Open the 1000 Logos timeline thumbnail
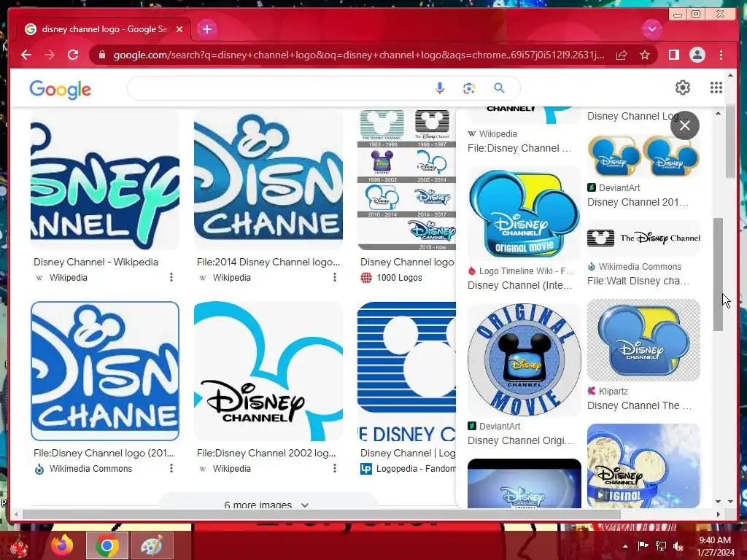 coord(406,180)
